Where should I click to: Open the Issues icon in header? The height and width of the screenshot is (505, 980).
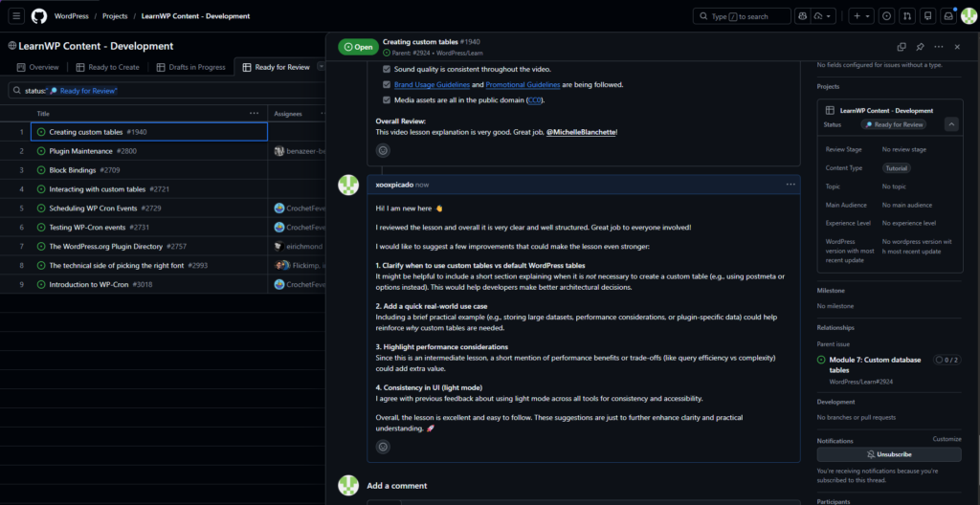[x=886, y=16]
